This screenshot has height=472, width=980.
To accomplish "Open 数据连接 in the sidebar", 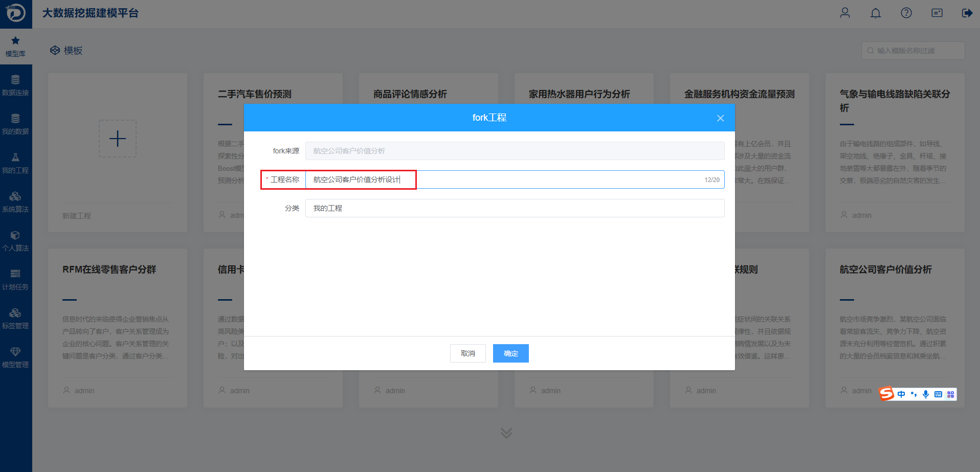I will pyautogui.click(x=15, y=85).
